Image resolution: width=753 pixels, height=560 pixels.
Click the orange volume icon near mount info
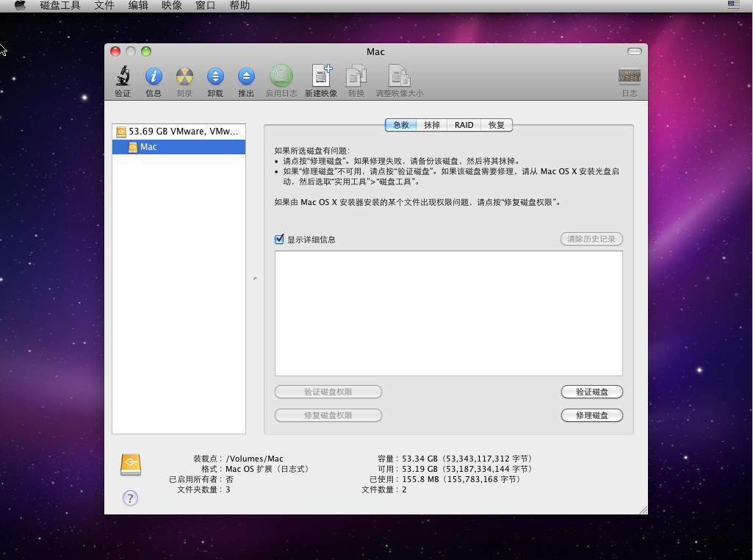(130, 464)
